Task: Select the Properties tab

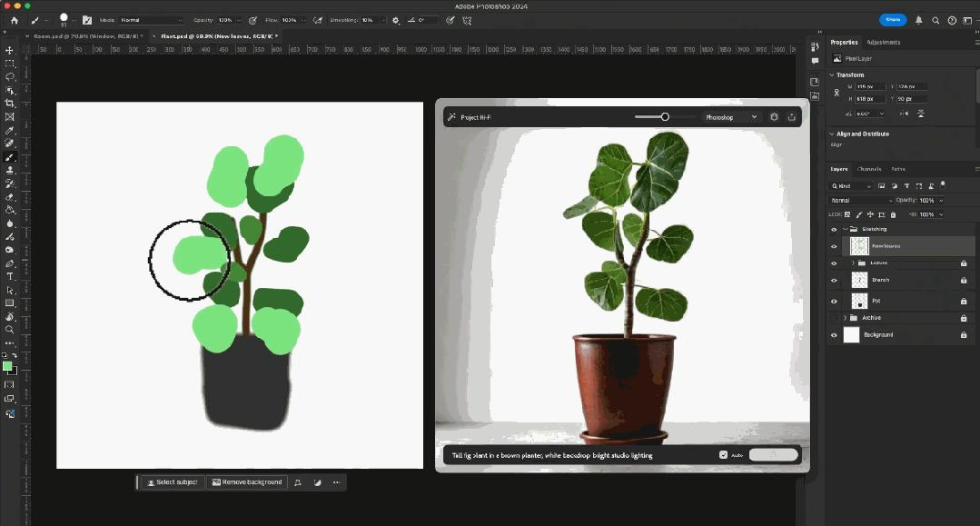Action: click(844, 42)
